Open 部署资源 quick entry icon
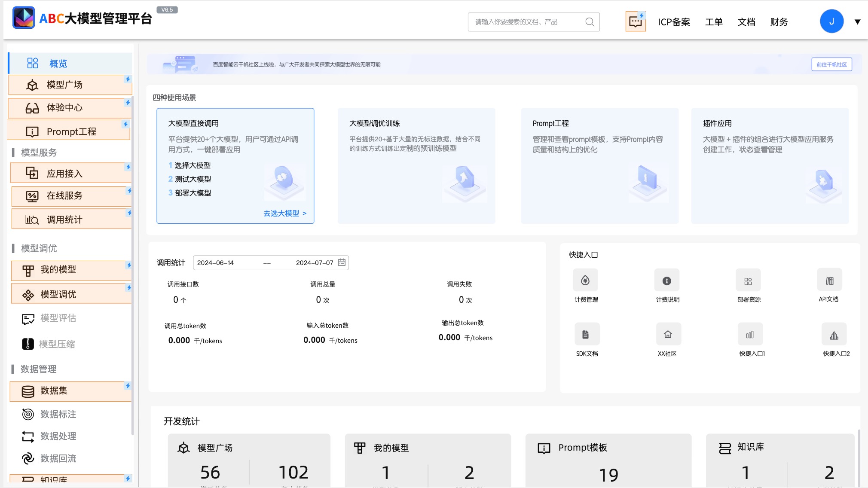Screen dimensions: 868x488 748,281
